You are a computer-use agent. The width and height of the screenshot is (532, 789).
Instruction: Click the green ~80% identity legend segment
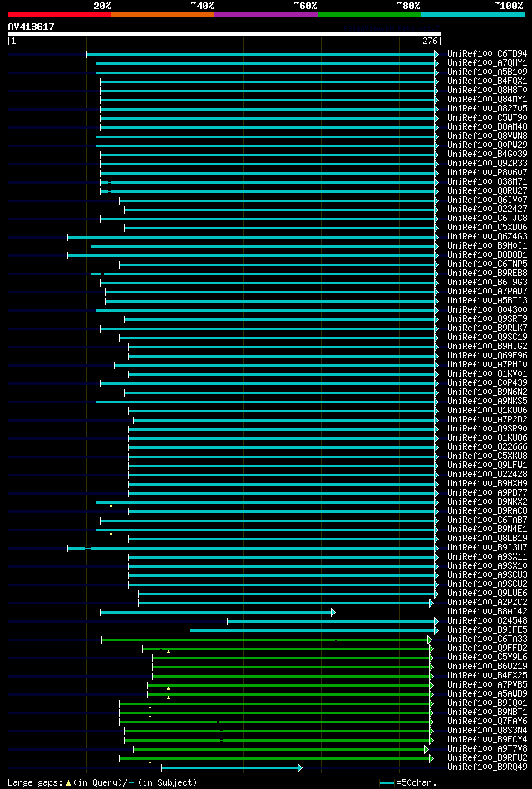(x=369, y=15)
